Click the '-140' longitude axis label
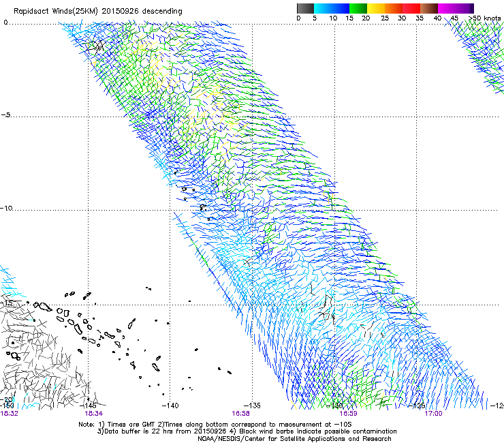Viewport: 504px width, 443px height. (170, 406)
